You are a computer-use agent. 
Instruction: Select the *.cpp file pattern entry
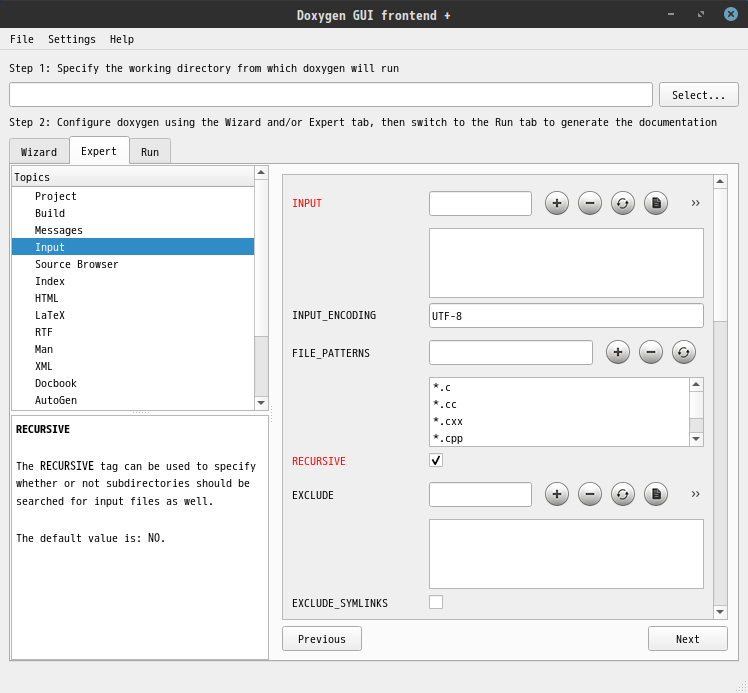(559, 438)
